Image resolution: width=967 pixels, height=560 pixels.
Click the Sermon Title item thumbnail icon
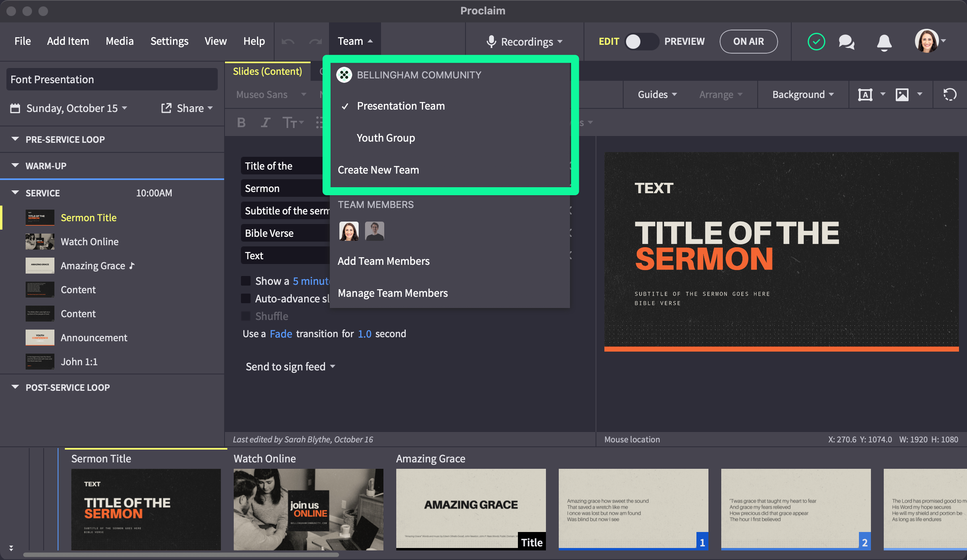tap(40, 218)
